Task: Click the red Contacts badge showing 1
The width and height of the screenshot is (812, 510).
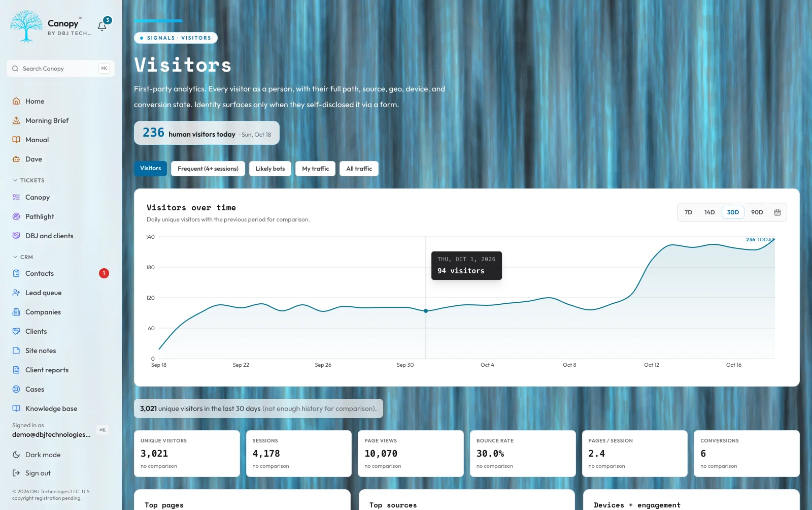Action: pos(104,273)
